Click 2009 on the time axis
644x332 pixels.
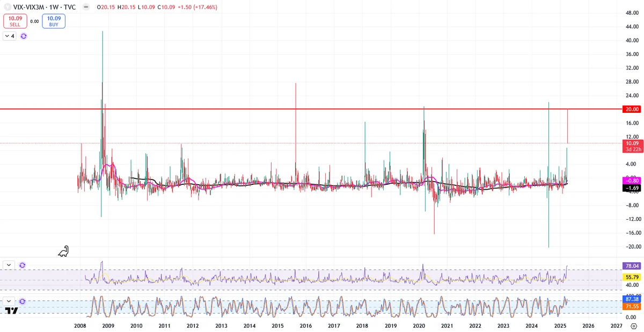click(x=108, y=326)
